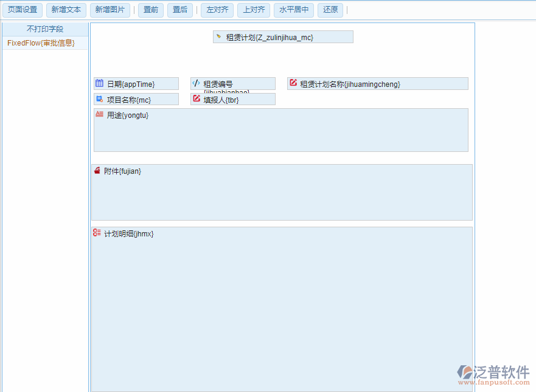The width and height of the screenshot is (536, 392).
Task: Click the project icon on 项目名称{mc} field
Action: pyautogui.click(x=99, y=98)
